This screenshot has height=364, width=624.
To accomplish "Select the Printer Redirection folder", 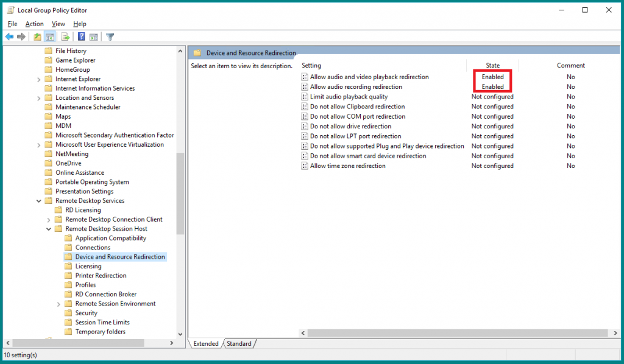I will [x=101, y=275].
